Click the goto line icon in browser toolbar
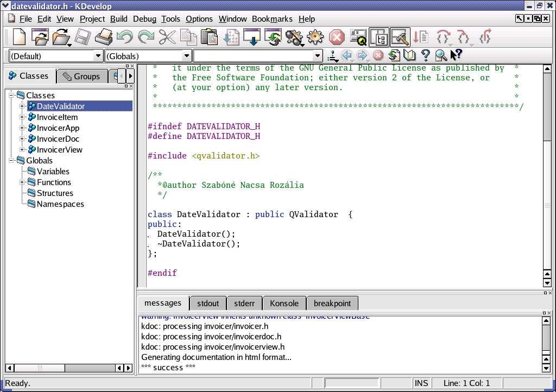The width and height of the screenshot is (556, 392). 332,55
